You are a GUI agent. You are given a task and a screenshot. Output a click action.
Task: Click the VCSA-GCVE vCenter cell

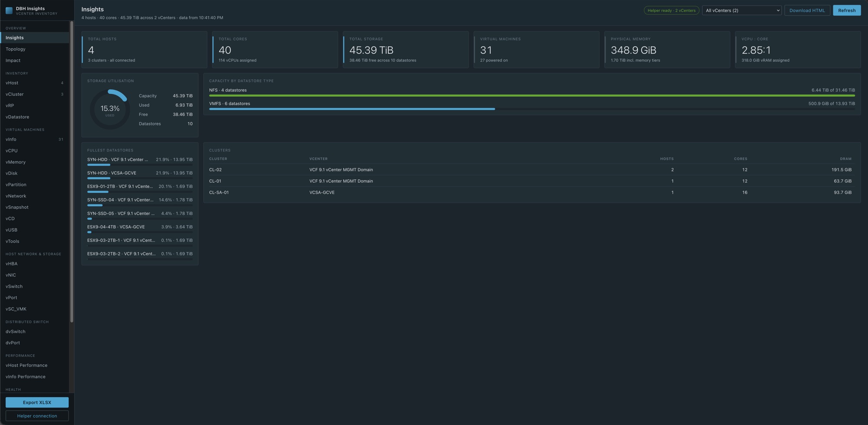(322, 192)
